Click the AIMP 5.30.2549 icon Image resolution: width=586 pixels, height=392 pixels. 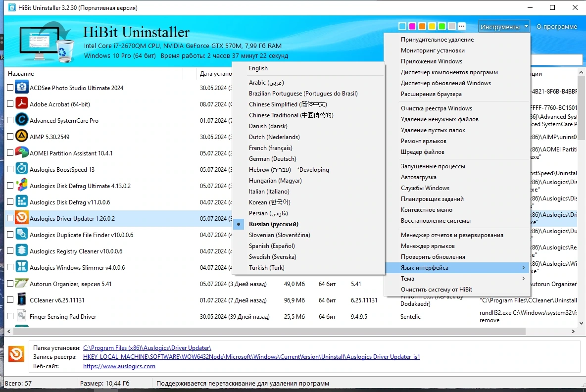(22, 137)
